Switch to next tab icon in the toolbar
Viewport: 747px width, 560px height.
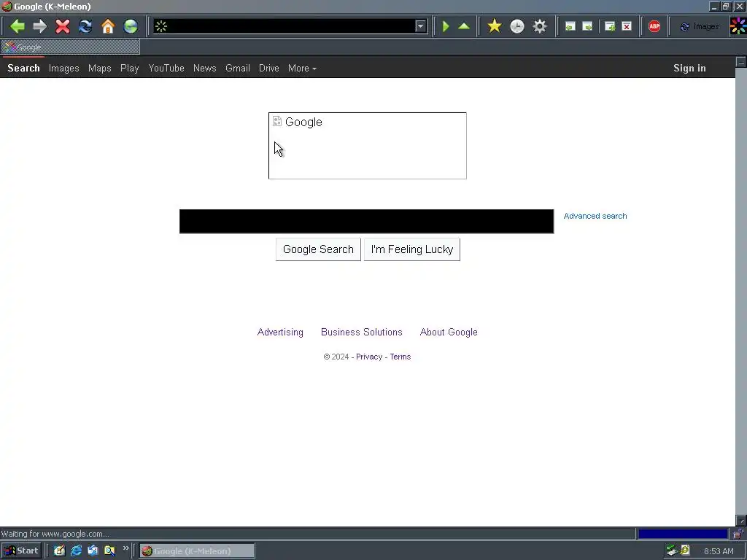(x=587, y=26)
